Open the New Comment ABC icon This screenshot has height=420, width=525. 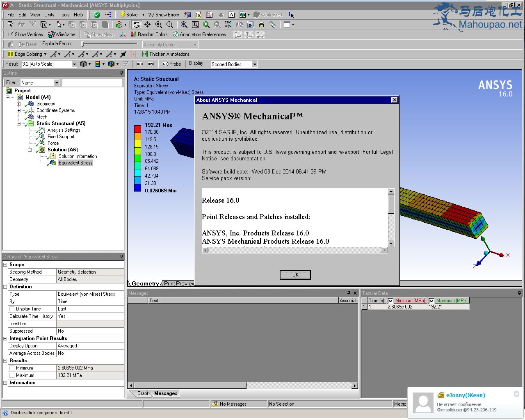coord(199,15)
